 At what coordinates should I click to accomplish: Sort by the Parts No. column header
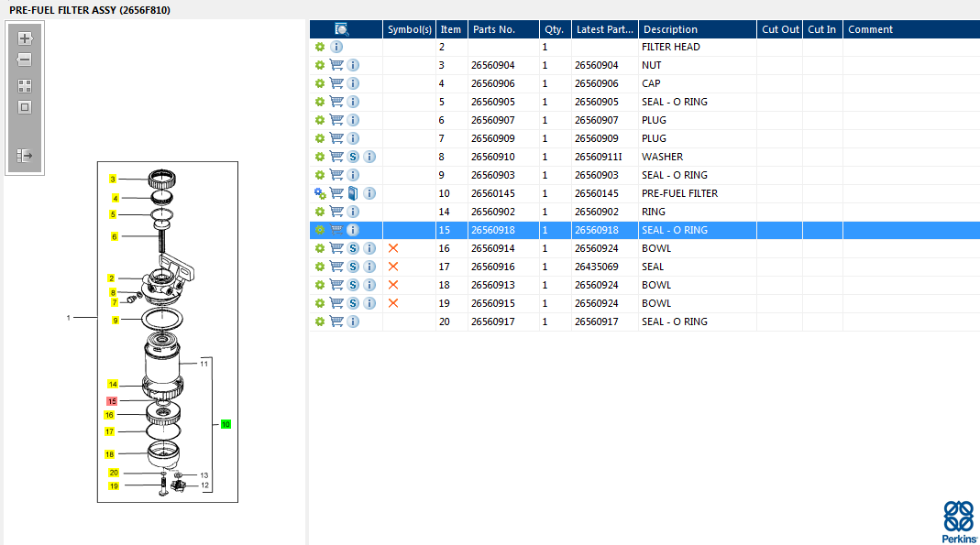click(x=502, y=29)
